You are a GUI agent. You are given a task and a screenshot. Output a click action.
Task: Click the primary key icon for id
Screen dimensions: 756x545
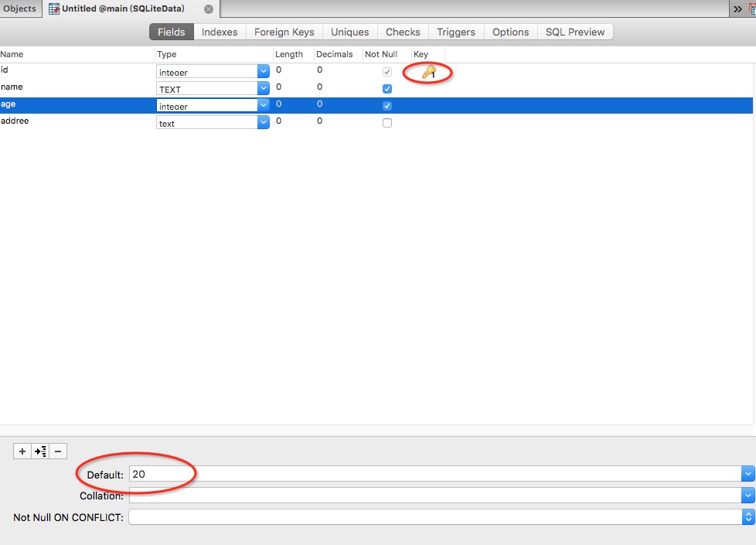click(x=428, y=73)
